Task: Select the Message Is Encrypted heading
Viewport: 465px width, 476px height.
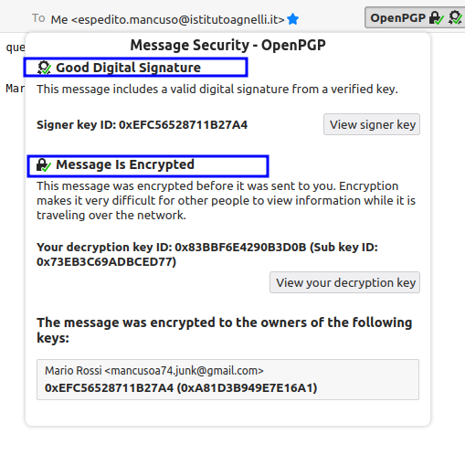Action: click(x=125, y=164)
